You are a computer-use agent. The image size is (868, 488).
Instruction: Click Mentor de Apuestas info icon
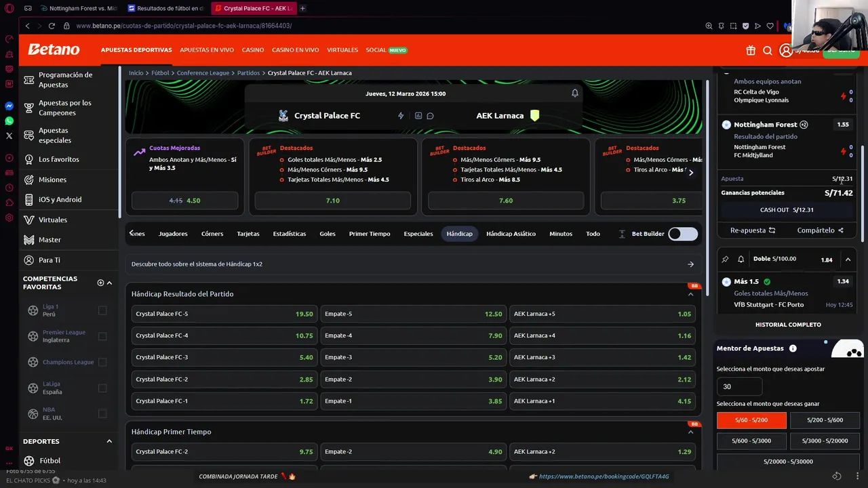pyautogui.click(x=793, y=348)
